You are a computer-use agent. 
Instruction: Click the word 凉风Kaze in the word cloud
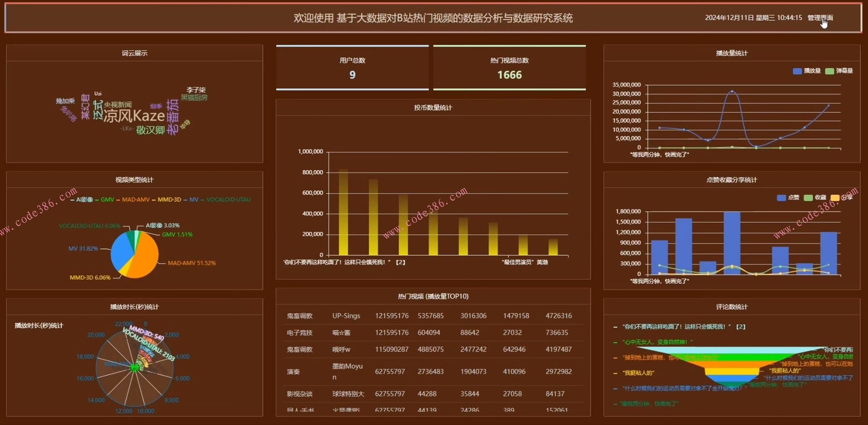pos(134,116)
